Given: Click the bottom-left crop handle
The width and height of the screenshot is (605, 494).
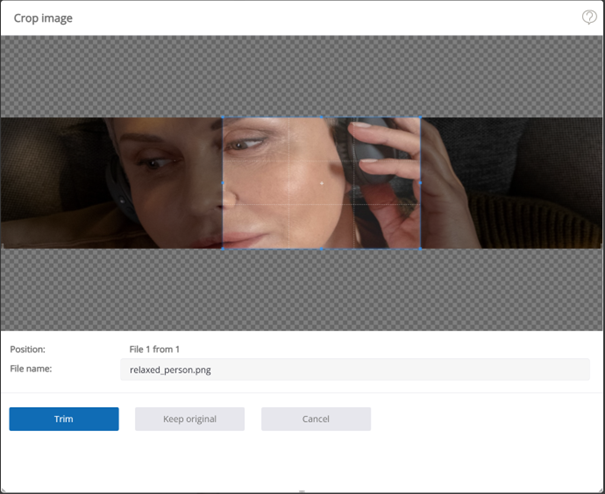Looking at the screenshot, I should pos(222,248).
